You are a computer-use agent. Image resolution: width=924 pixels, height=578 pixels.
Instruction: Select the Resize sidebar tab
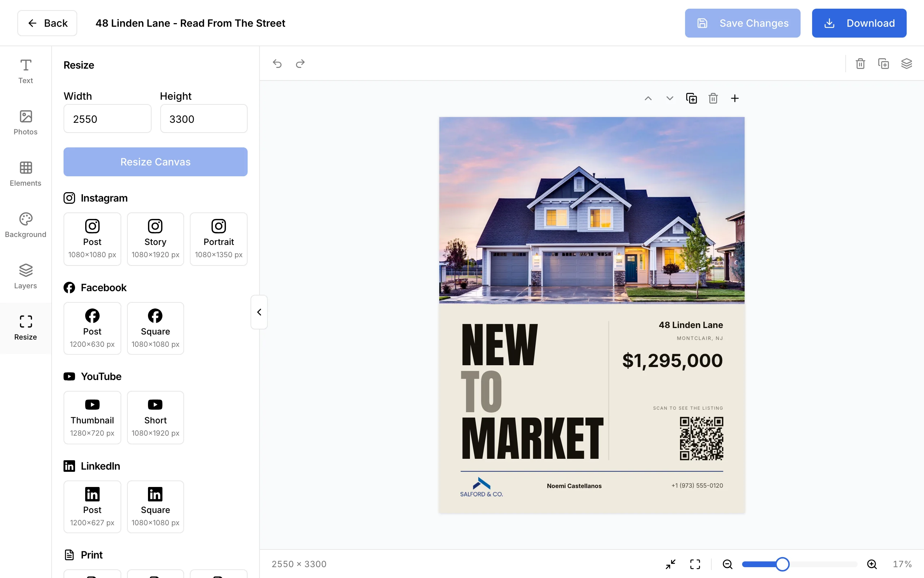(26, 328)
